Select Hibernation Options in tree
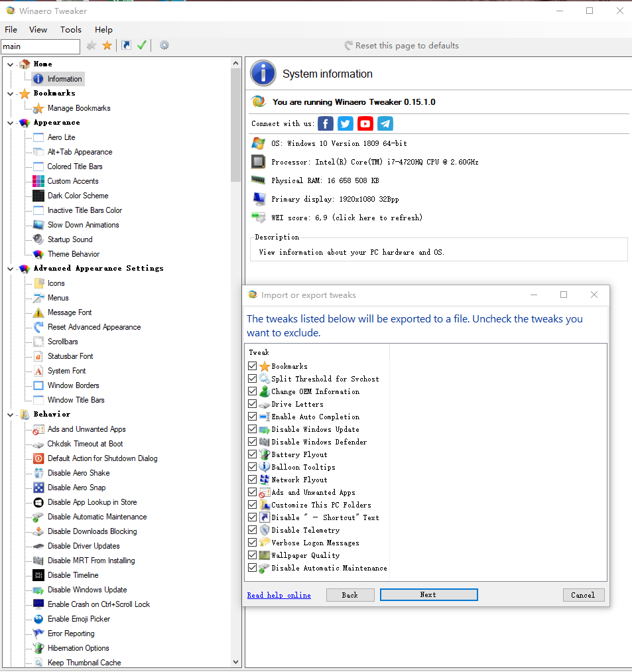 pos(78,648)
